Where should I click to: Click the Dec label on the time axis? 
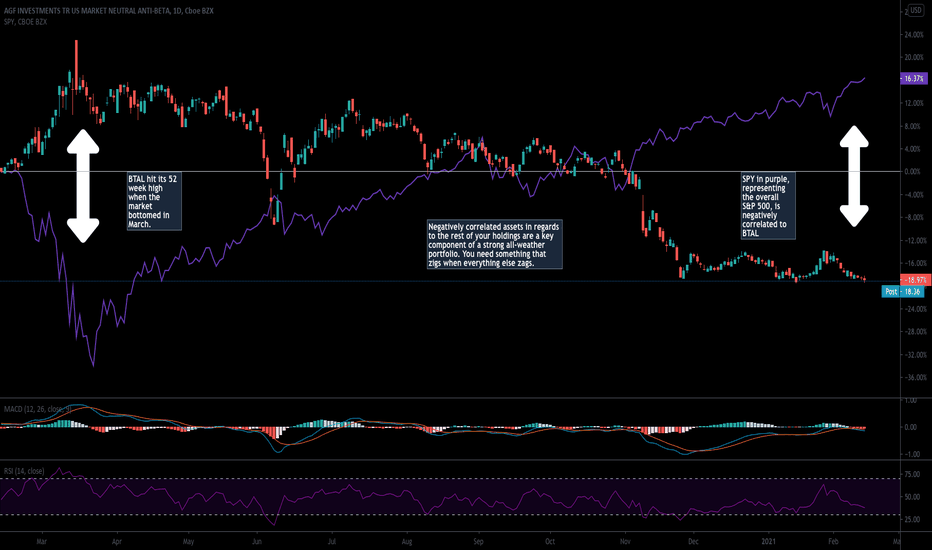693,542
